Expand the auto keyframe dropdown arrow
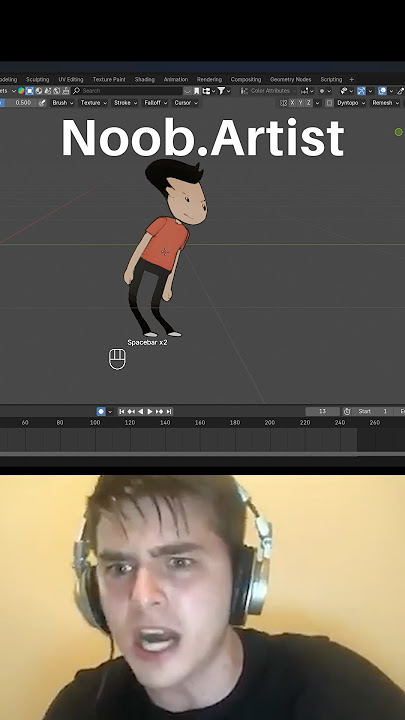 tap(110, 411)
